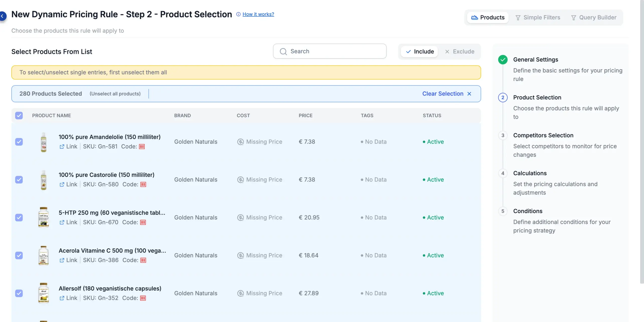Image resolution: width=644 pixels, height=322 pixels.
Task: Uncheck the 100% pure Castorolie row
Action: tap(19, 180)
